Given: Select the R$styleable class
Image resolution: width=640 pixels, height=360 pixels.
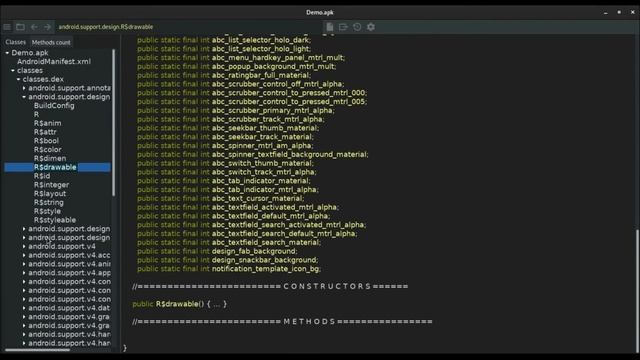Looking at the screenshot, I should coord(55,220).
